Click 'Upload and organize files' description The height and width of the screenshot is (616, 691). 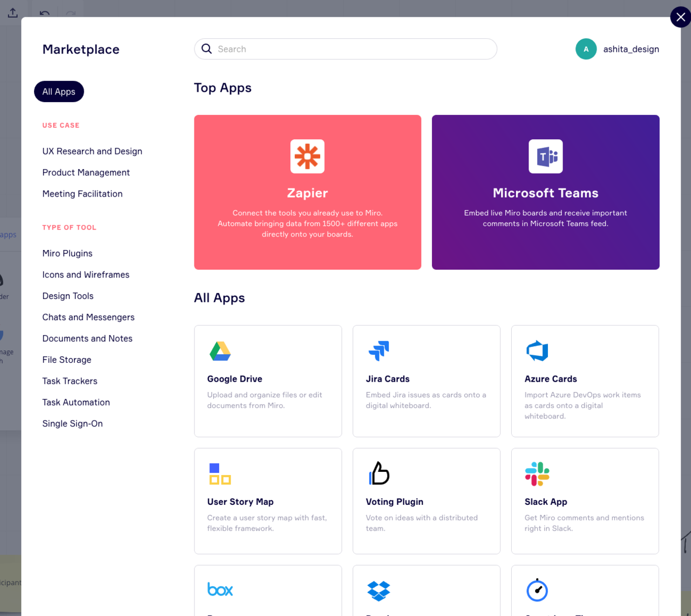pyautogui.click(x=265, y=400)
